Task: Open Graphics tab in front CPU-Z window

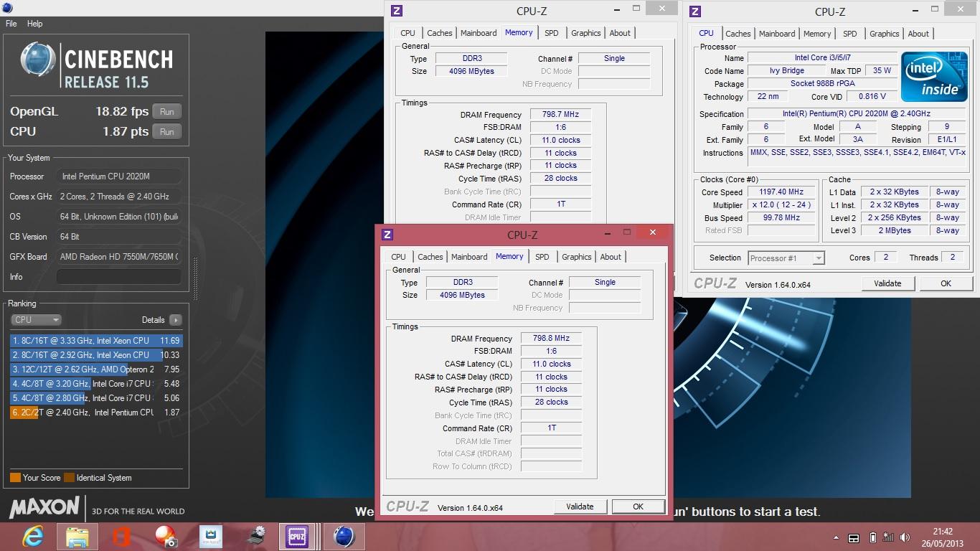Action: point(577,257)
